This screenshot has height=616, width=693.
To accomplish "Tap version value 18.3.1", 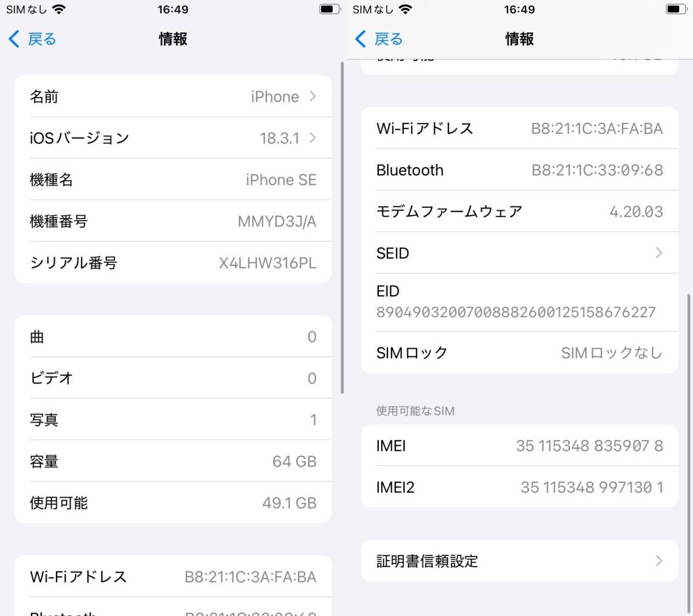I will tap(280, 138).
